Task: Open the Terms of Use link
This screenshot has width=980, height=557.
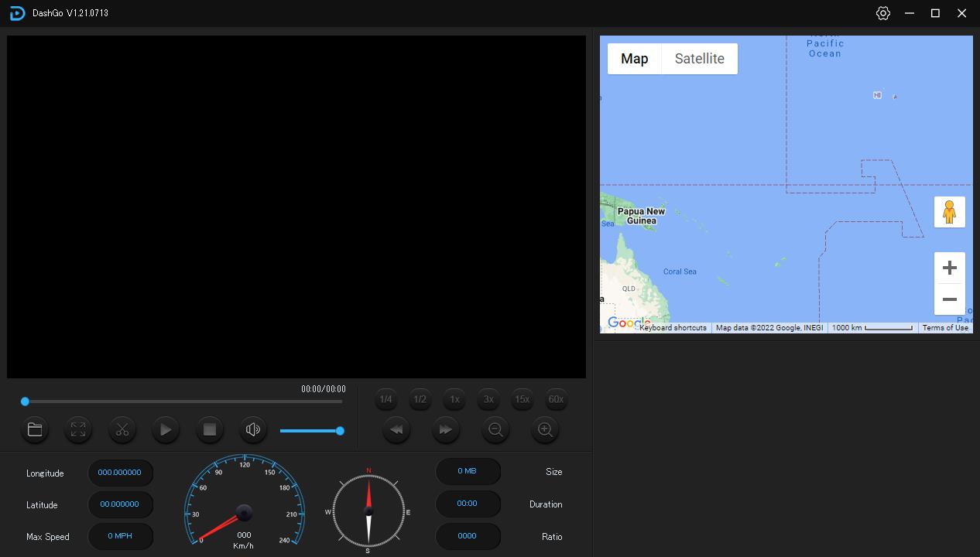Action: (945, 328)
